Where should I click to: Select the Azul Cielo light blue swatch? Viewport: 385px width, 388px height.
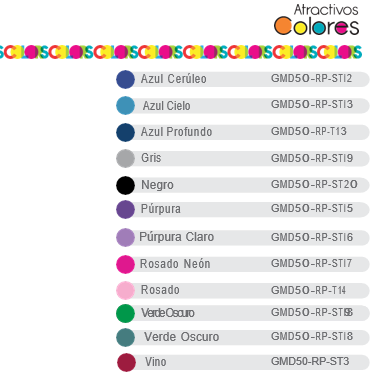[125, 105]
